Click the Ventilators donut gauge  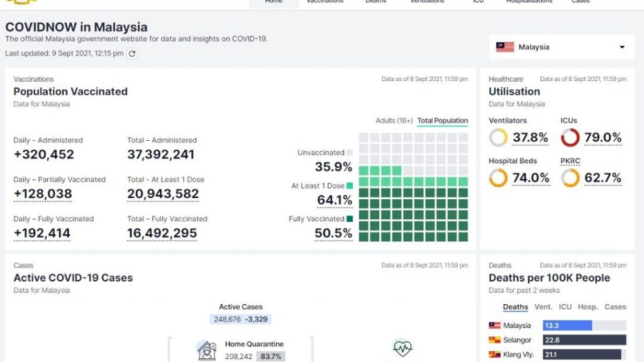pyautogui.click(x=498, y=138)
